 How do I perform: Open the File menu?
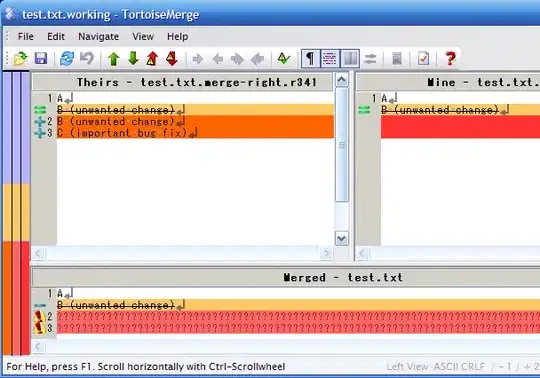click(26, 36)
